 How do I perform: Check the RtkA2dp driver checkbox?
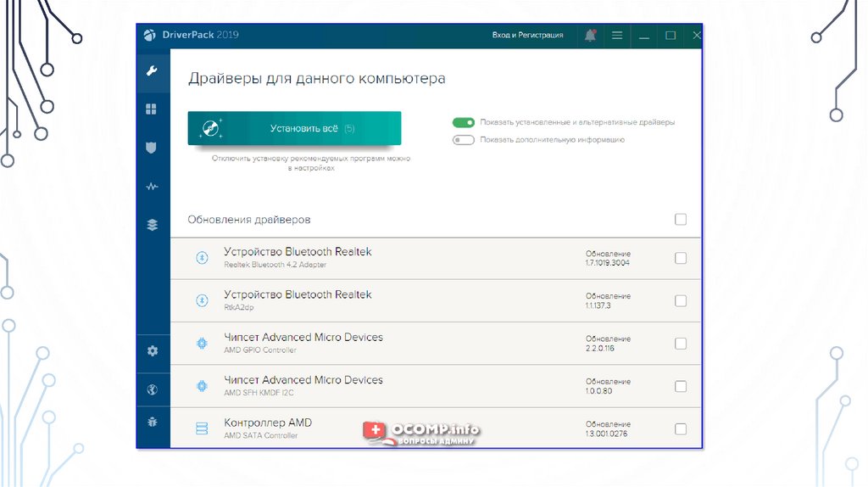click(x=681, y=301)
